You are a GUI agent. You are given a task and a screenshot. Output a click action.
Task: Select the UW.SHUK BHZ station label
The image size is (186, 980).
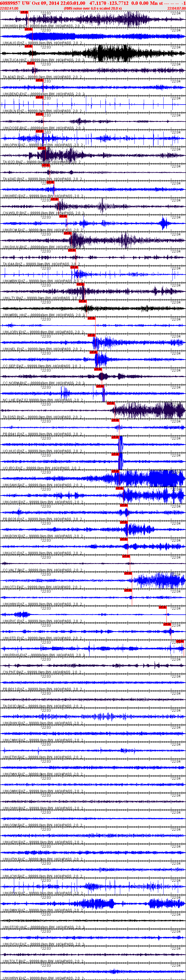click(43, 247)
